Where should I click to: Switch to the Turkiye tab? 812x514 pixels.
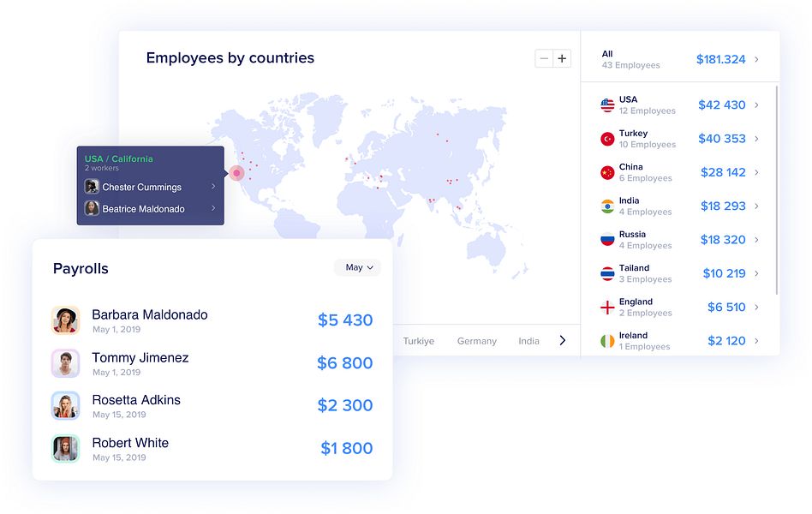point(419,340)
